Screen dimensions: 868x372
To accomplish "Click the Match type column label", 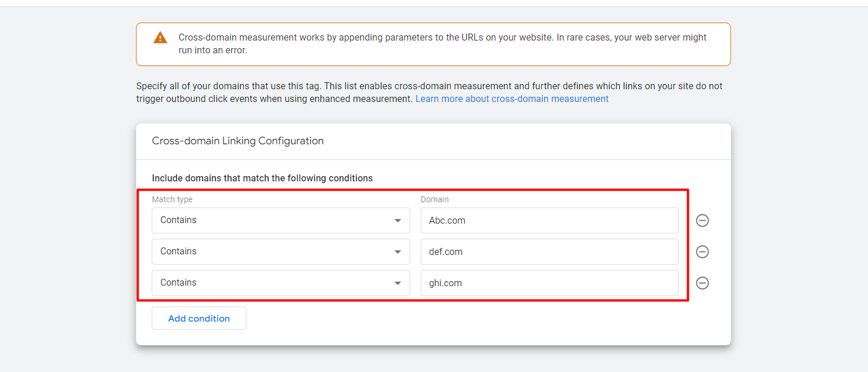I will (172, 199).
